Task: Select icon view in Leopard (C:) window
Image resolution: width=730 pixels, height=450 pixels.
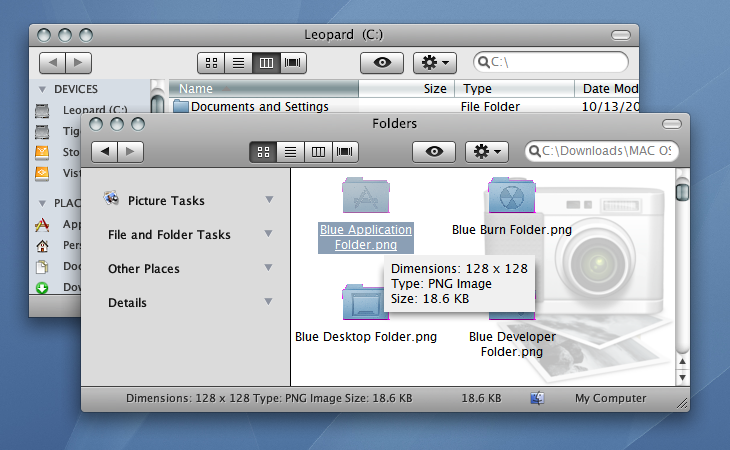Action: (x=211, y=63)
